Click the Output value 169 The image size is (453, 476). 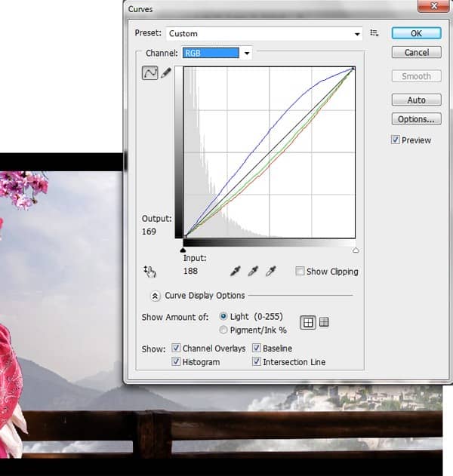(149, 232)
